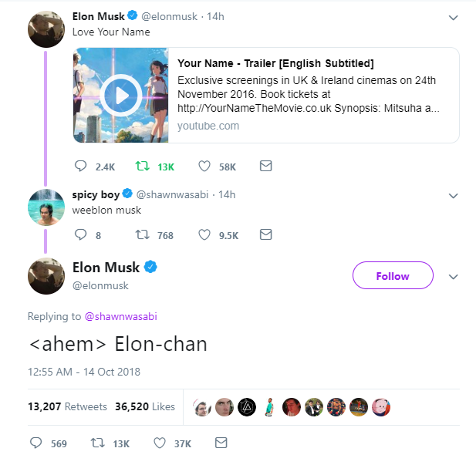Reply to the weeblon musk tweet
Viewport: 476px width, 465px height.
pyautogui.click(x=80, y=234)
